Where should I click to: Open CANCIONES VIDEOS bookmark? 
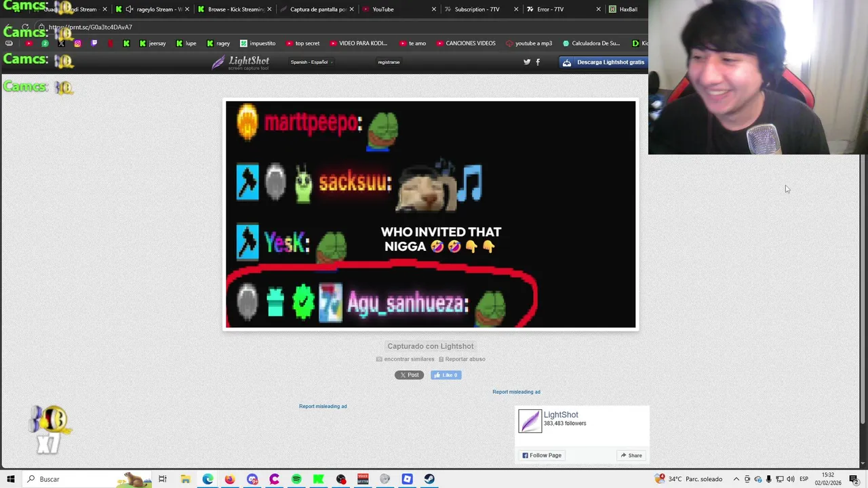click(466, 43)
